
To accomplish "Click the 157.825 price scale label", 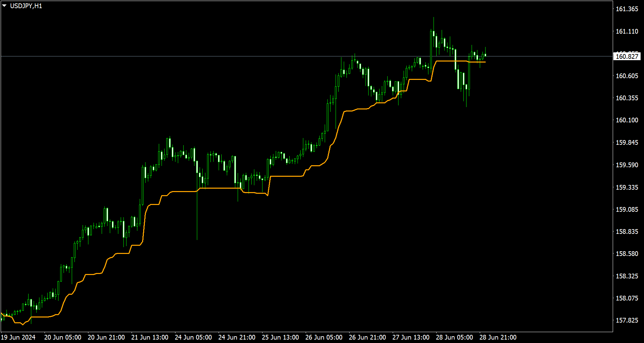I will point(627,320).
